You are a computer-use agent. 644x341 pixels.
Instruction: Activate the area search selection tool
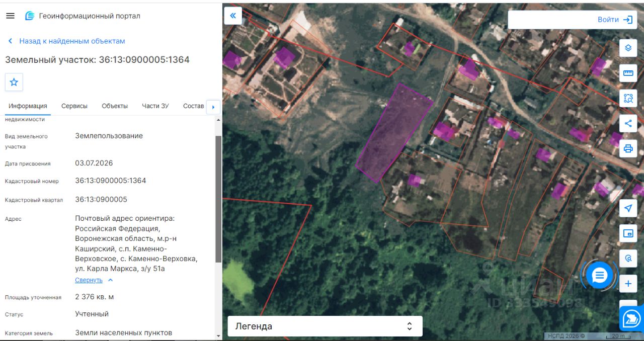pos(628,98)
